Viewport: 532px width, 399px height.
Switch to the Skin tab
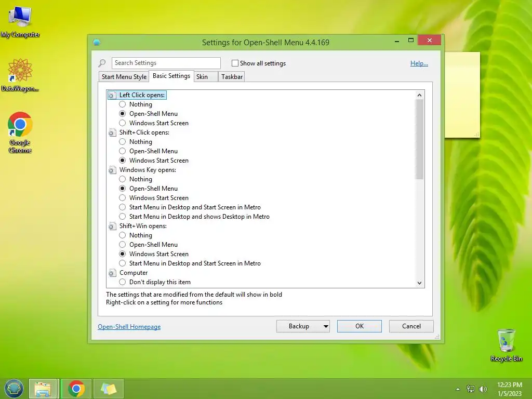tap(206, 77)
